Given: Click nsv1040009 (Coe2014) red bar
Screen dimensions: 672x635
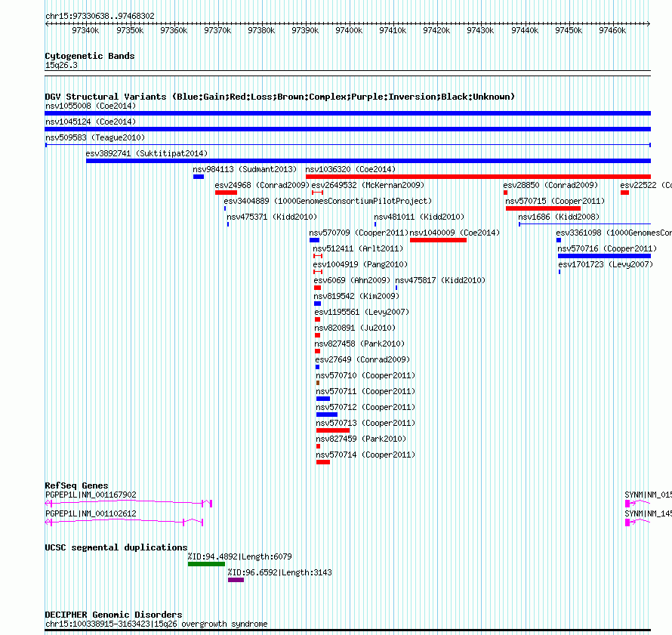Looking at the screenshot, I should 438,240.
